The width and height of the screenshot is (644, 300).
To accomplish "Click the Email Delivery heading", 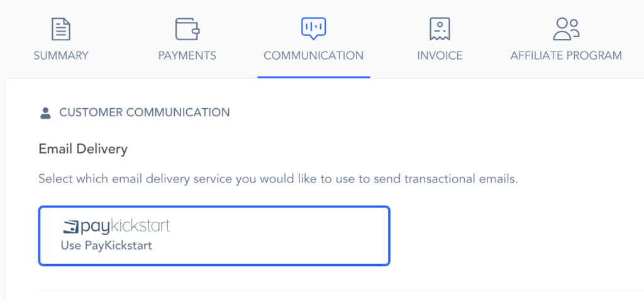I will (x=83, y=149).
